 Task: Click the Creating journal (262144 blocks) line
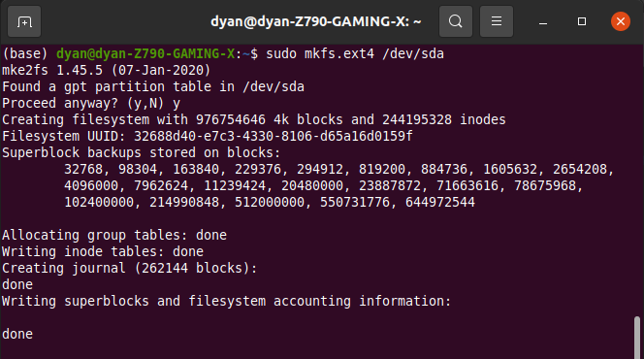[x=130, y=268]
